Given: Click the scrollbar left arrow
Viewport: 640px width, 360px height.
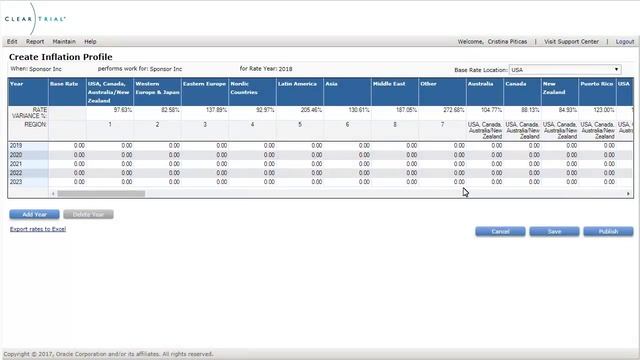Looking at the screenshot, I should coord(53,193).
